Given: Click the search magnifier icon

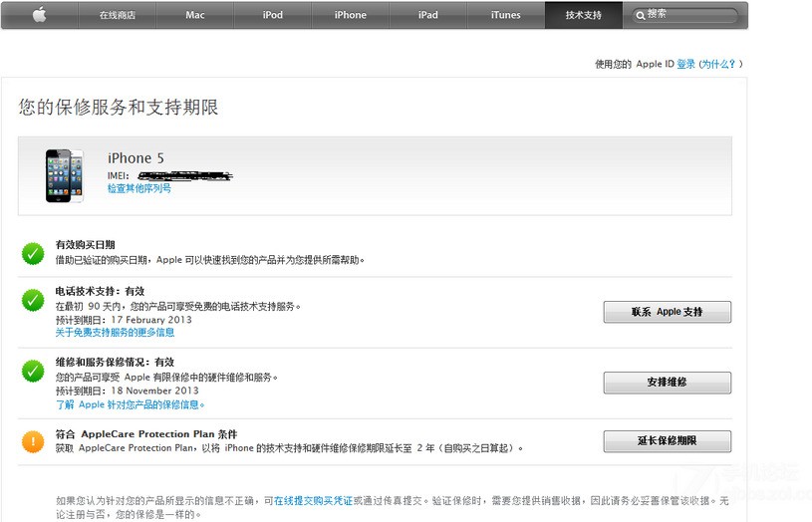Looking at the screenshot, I should pyautogui.click(x=641, y=16).
